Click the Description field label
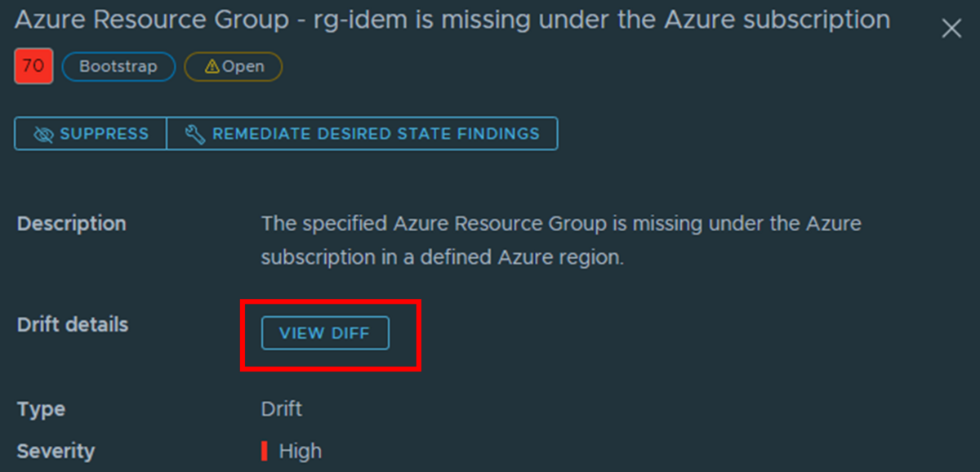980x472 pixels. click(x=72, y=224)
